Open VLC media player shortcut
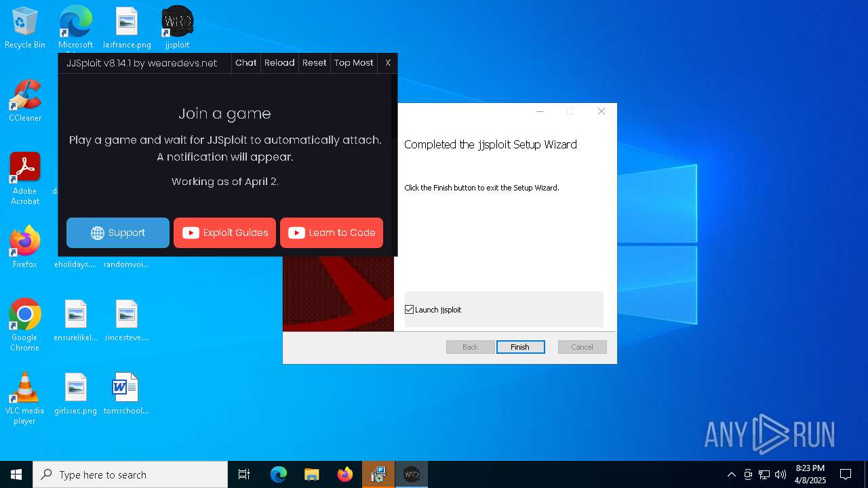Viewport: 868px width, 488px height. click(25, 399)
